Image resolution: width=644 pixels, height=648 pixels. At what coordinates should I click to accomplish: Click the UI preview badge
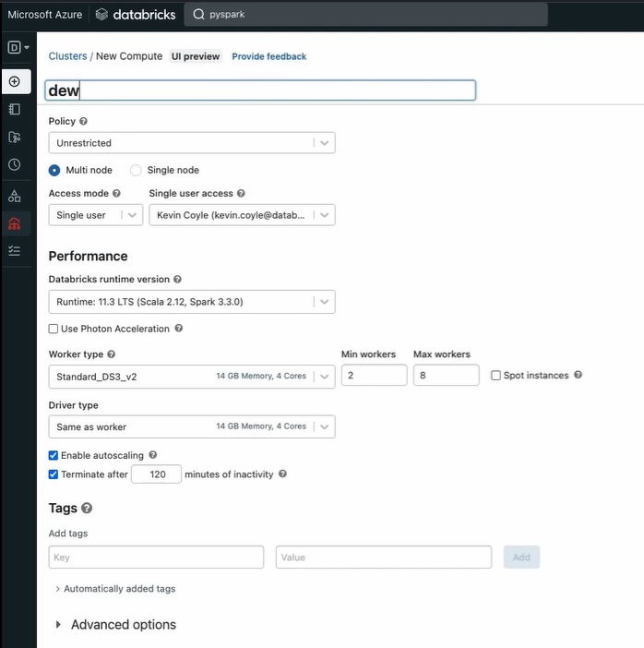coord(196,56)
